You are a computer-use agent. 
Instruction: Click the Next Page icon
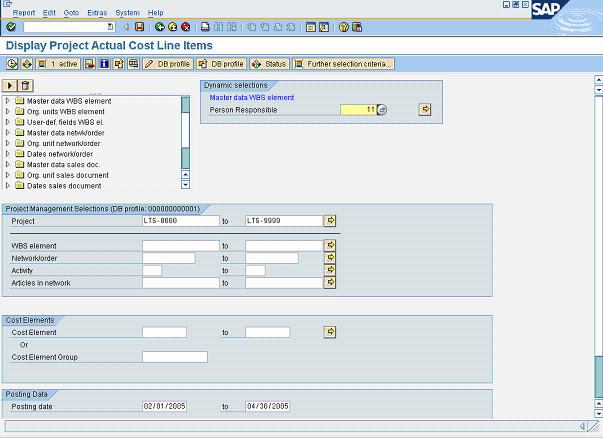click(278, 27)
